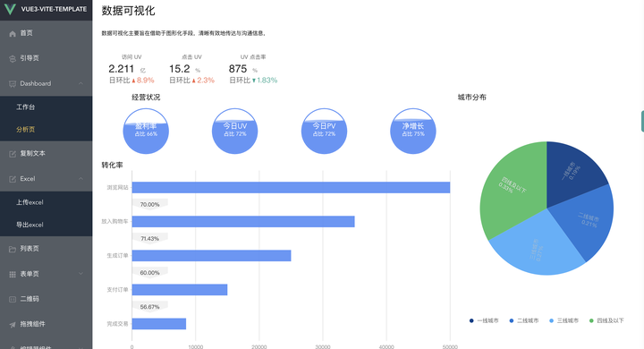Click the 60.00% conversion label
The image size is (644, 349).
[x=150, y=273]
